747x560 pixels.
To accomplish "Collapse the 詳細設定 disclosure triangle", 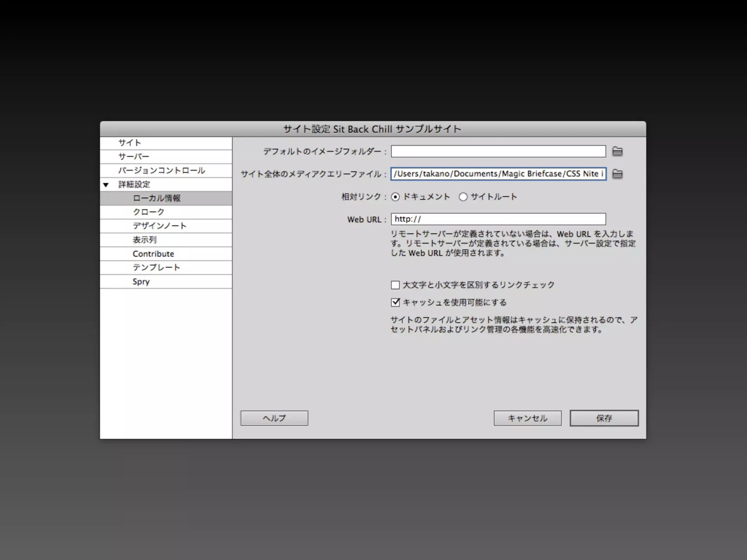I will coord(106,185).
